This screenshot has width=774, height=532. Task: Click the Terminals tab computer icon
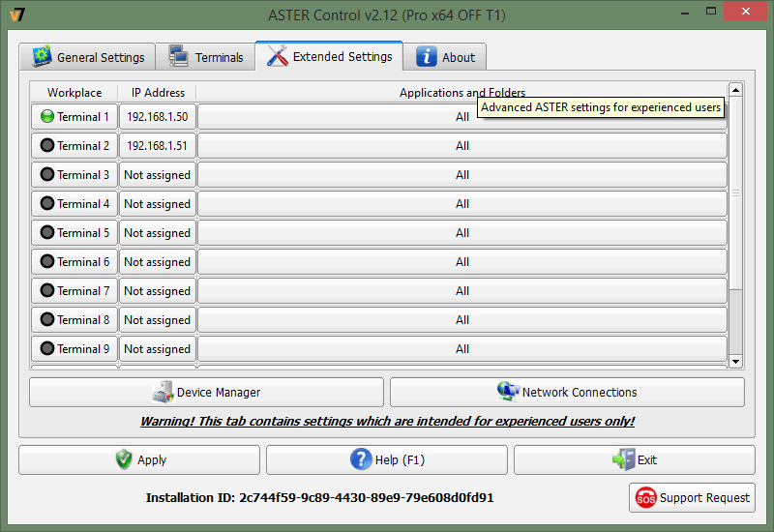tap(178, 56)
